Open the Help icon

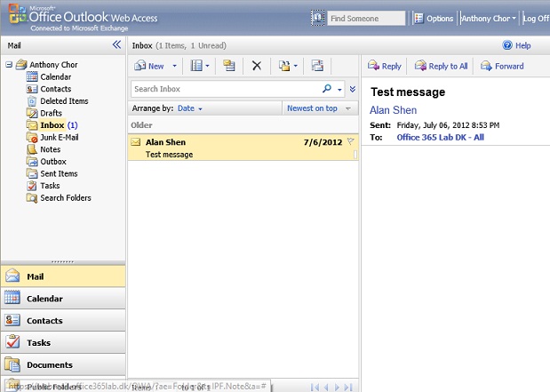click(507, 45)
